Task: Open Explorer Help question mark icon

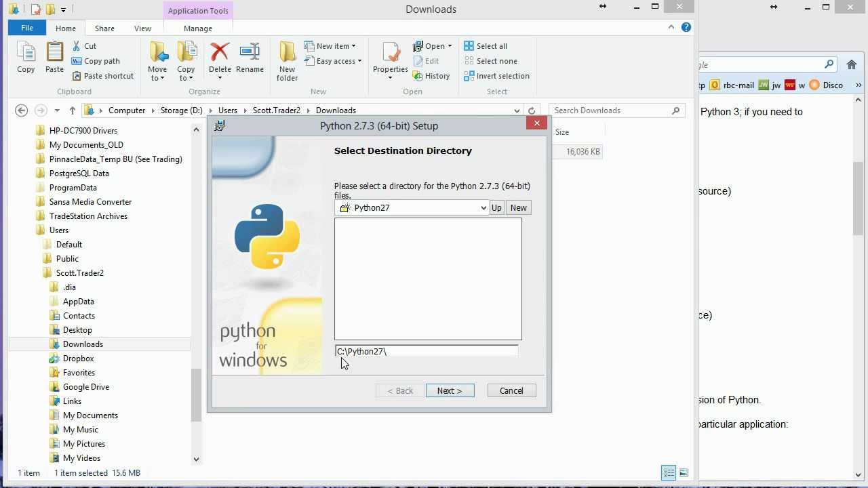Action: (x=686, y=28)
